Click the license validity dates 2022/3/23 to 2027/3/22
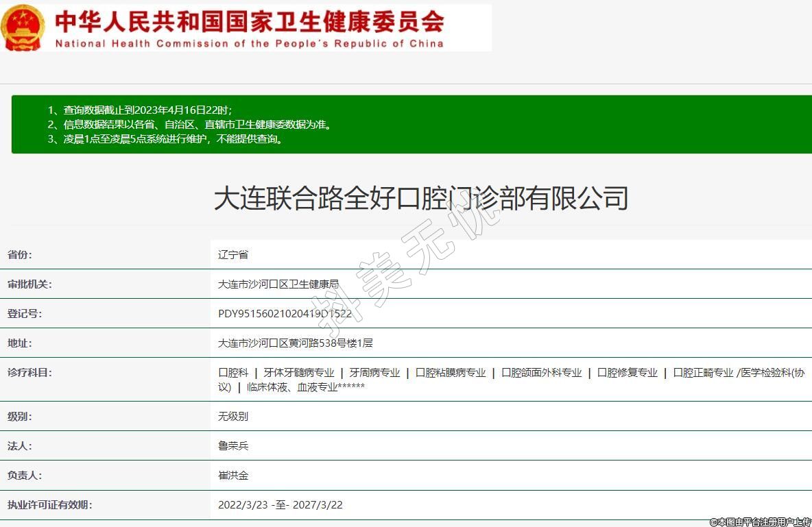 coord(280,505)
